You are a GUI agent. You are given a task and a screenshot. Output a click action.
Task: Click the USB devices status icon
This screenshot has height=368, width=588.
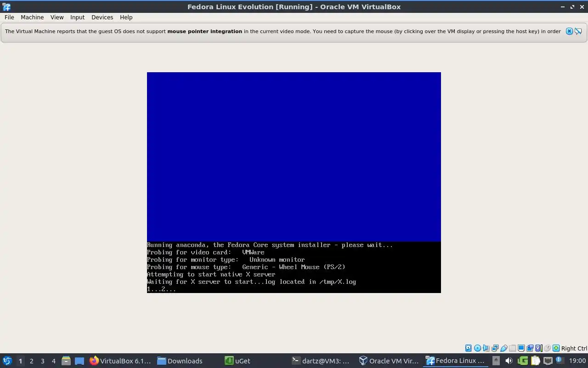(x=504, y=348)
